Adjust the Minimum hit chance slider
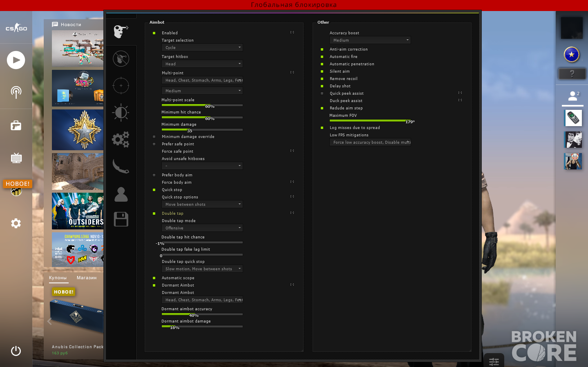 pos(202,117)
